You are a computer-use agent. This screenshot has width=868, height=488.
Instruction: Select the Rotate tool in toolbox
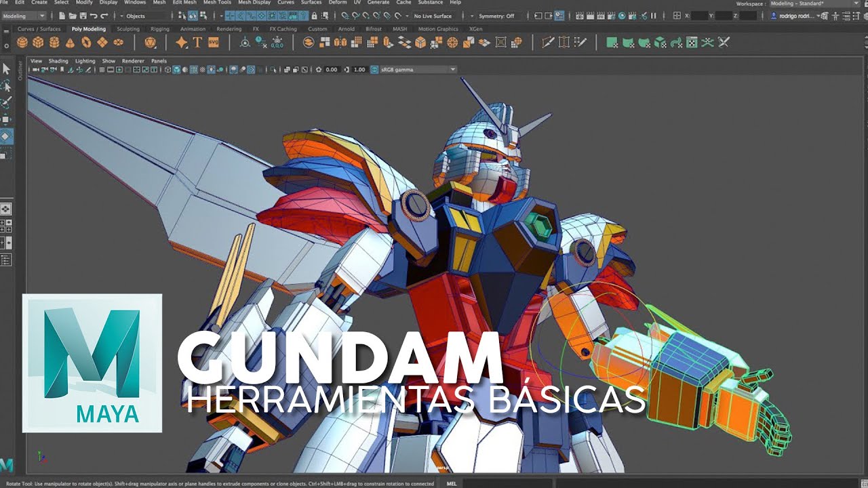click(x=6, y=136)
